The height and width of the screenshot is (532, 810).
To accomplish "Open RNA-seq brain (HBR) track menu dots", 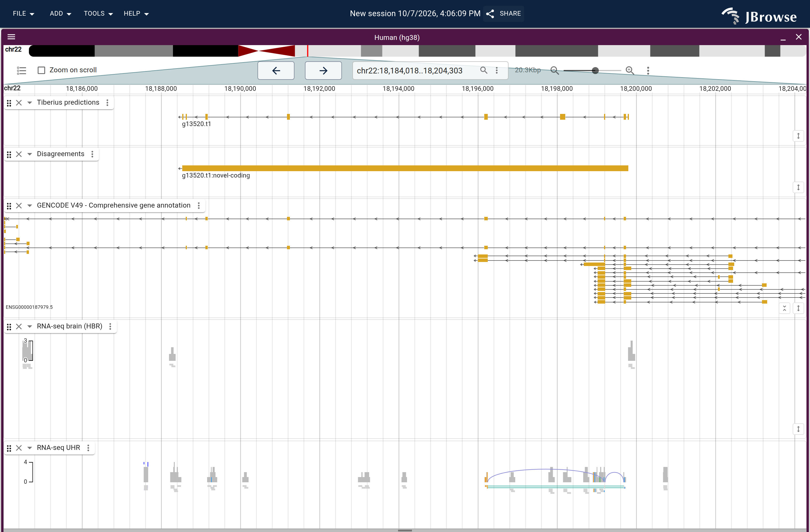I will pos(110,326).
